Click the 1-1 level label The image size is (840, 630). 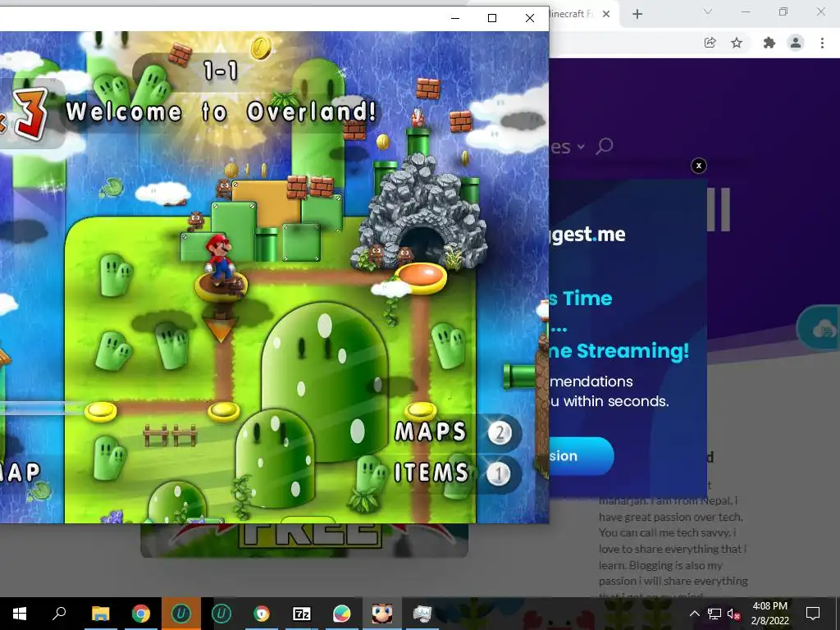click(x=220, y=71)
